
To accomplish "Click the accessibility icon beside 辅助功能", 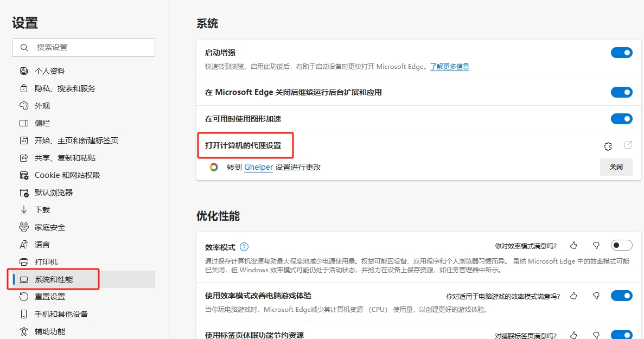I will click(24, 331).
